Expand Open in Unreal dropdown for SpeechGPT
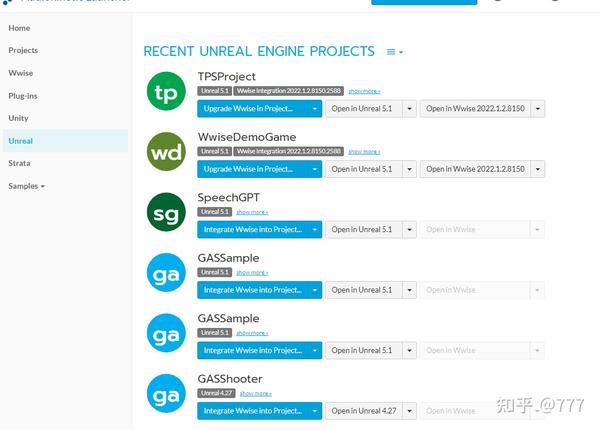This screenshot has width=600, height=430. click(x=409, y=230)
